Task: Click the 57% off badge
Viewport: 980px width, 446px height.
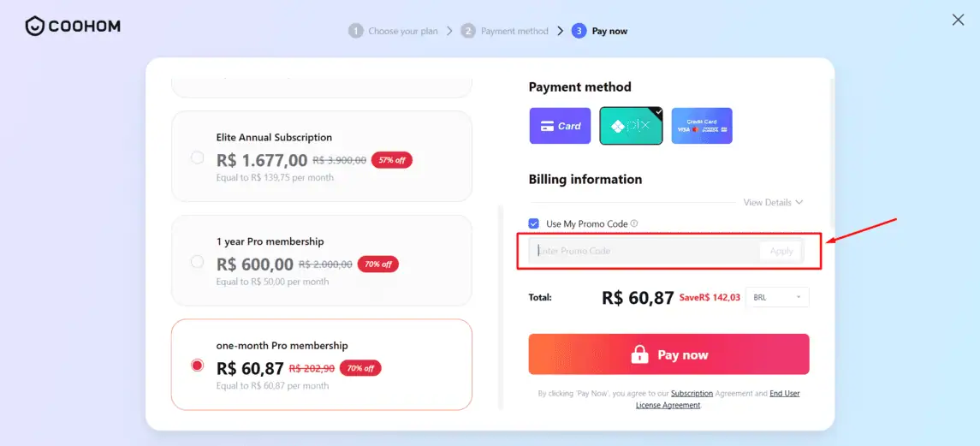Action: [392, 160]
